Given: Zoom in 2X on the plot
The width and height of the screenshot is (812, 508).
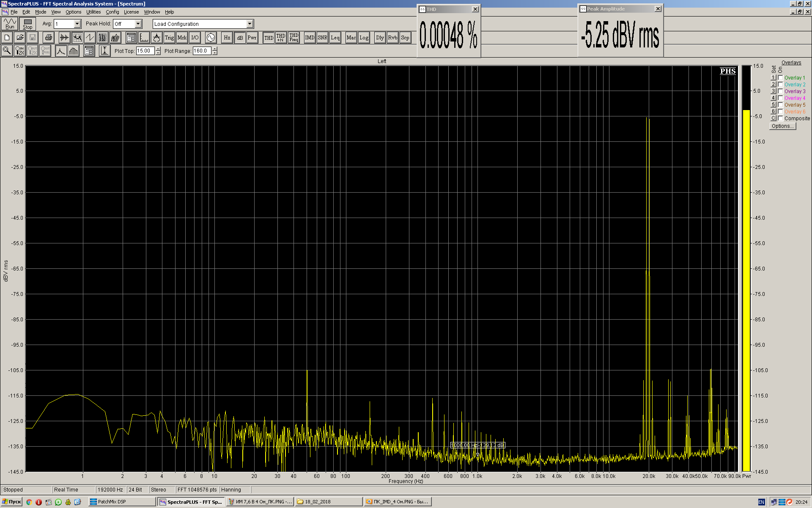Looking at the screenshot, I should (x=20, y=51).
